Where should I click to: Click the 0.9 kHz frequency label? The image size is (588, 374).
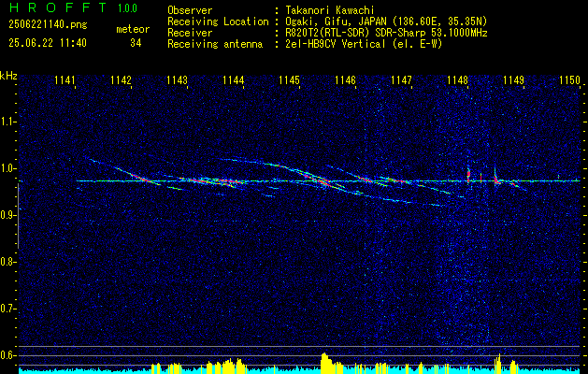[x=7, y=215]
